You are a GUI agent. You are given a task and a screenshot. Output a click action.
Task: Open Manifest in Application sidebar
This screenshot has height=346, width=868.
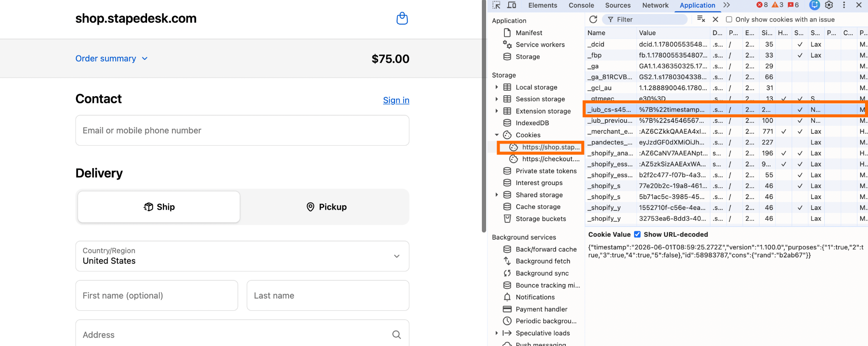[x=529, y=33]
